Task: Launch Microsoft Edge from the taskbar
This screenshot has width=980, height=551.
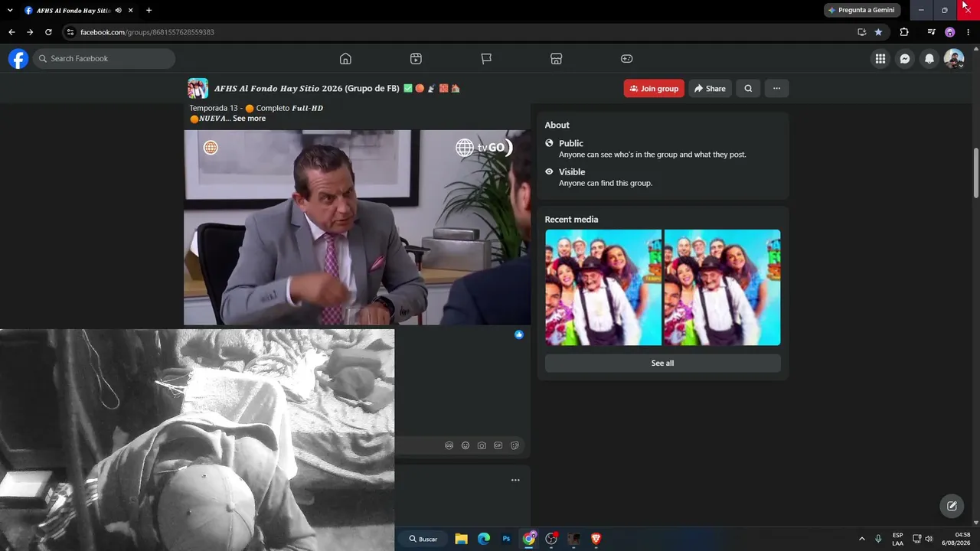Action: 484,539
